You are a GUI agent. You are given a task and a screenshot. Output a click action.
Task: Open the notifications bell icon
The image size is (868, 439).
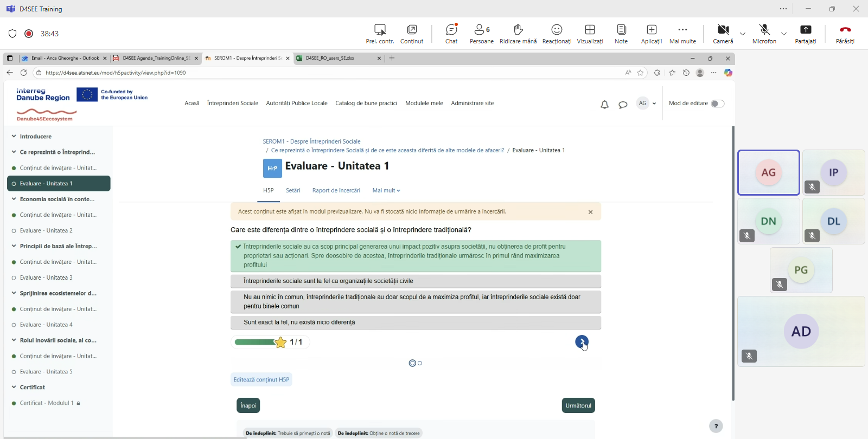604,105
